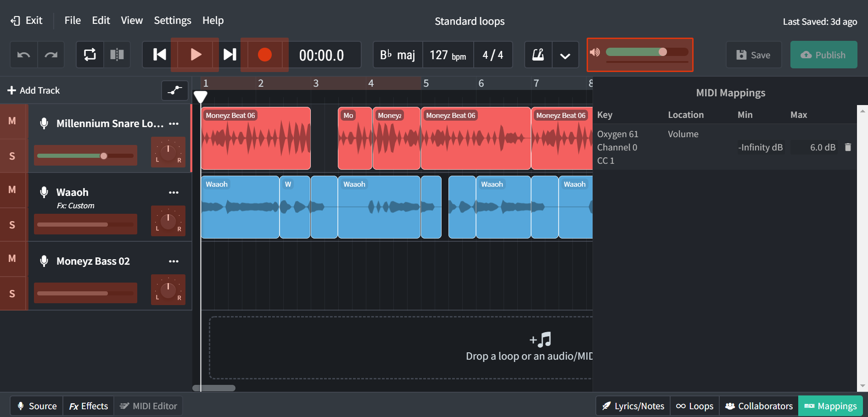Start playback with the Play button
868x417 pixels.
pos(195,55)
